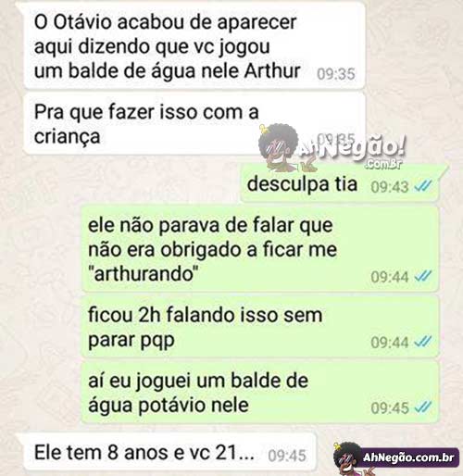Click double ticks on the "parar pqp" message

[422, 342]
